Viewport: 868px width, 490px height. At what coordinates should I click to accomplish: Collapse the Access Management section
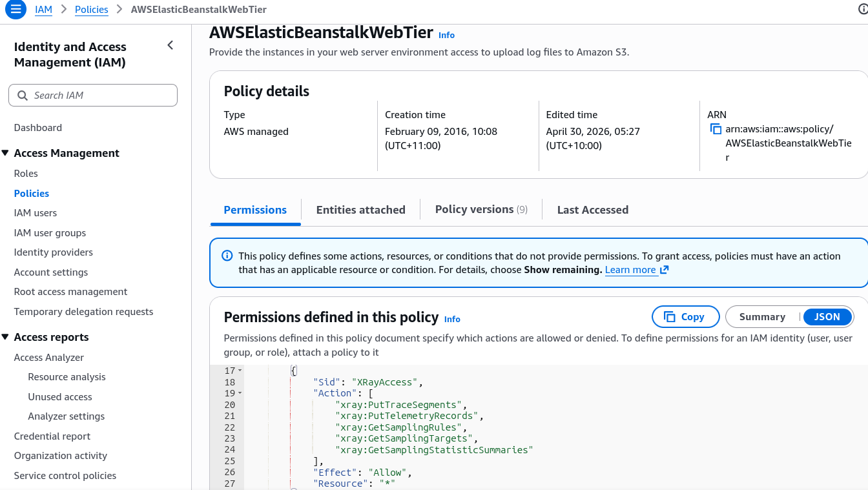click(5, 153)
